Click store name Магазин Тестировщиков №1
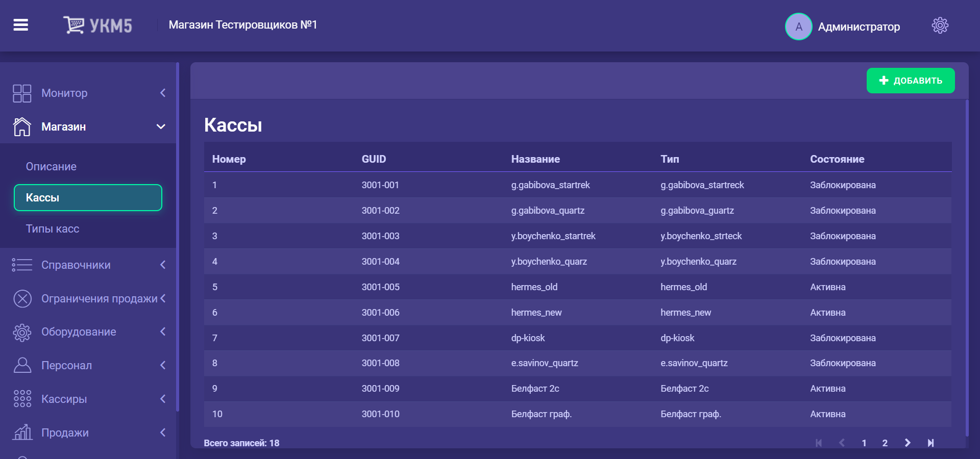Viewport: 980px width, 459px height. tap(243, 25)
